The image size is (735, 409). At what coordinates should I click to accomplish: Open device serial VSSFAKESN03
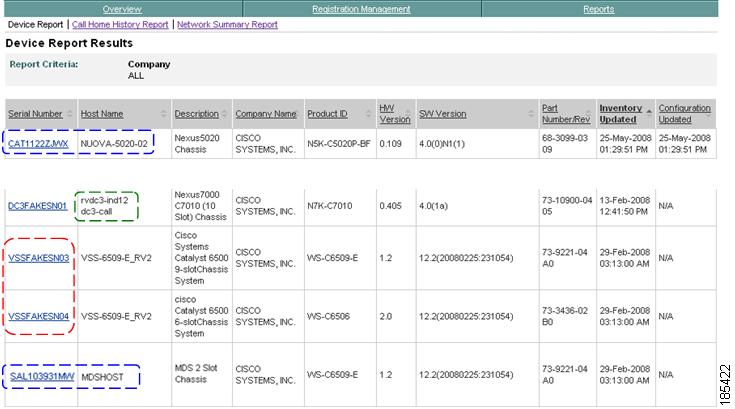point(38,258)
